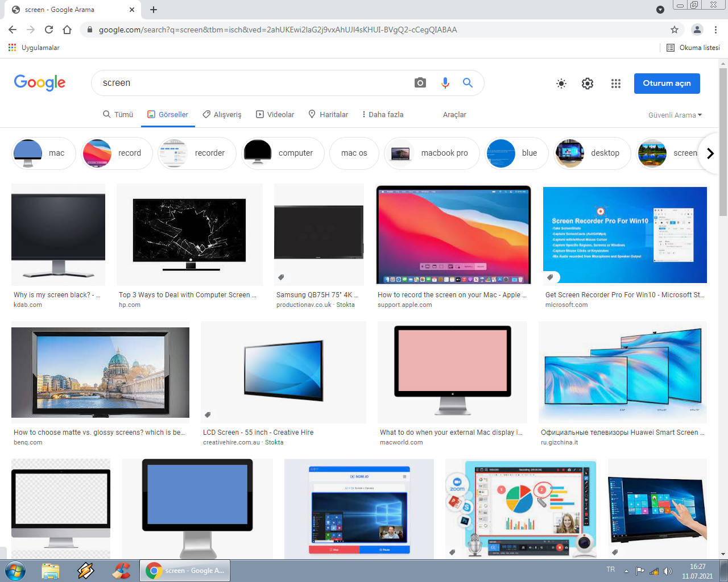Click the TR language indicator in the taskbar

coord(611,569)
